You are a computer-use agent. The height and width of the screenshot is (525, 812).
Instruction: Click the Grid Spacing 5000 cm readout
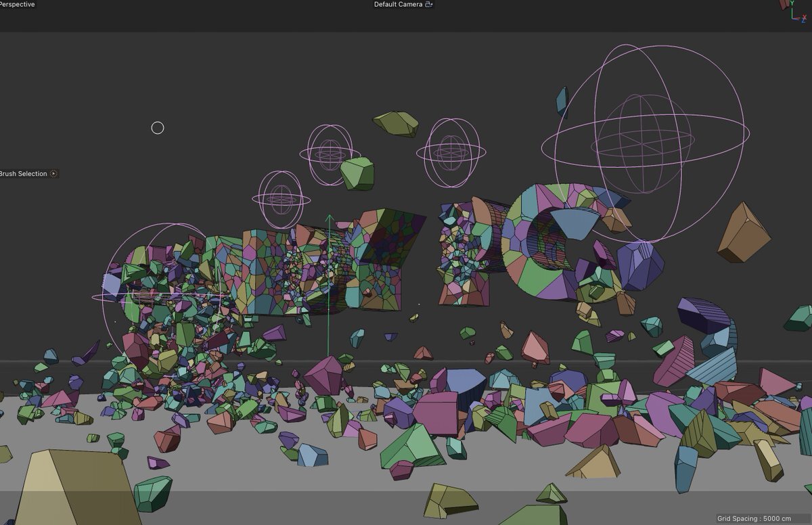point(754,519)
